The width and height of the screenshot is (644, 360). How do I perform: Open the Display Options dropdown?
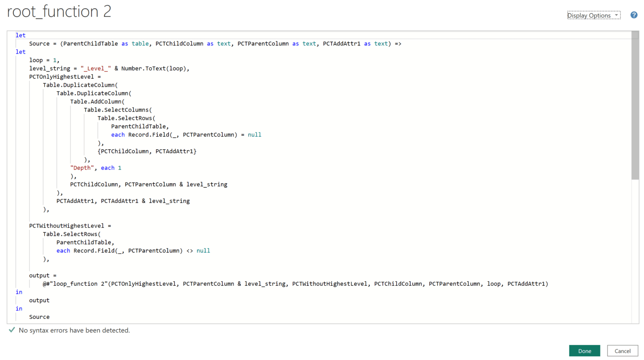pos(590,15)
